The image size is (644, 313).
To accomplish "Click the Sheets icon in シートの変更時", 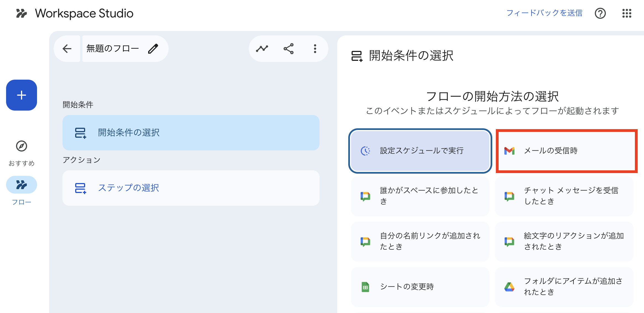I will [x=365, y=287].
